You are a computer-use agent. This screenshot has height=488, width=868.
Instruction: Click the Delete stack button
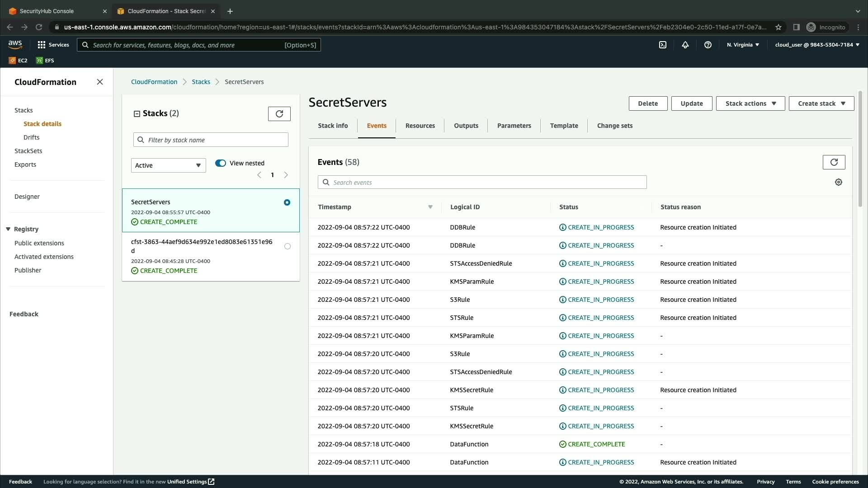pos(648,103)
